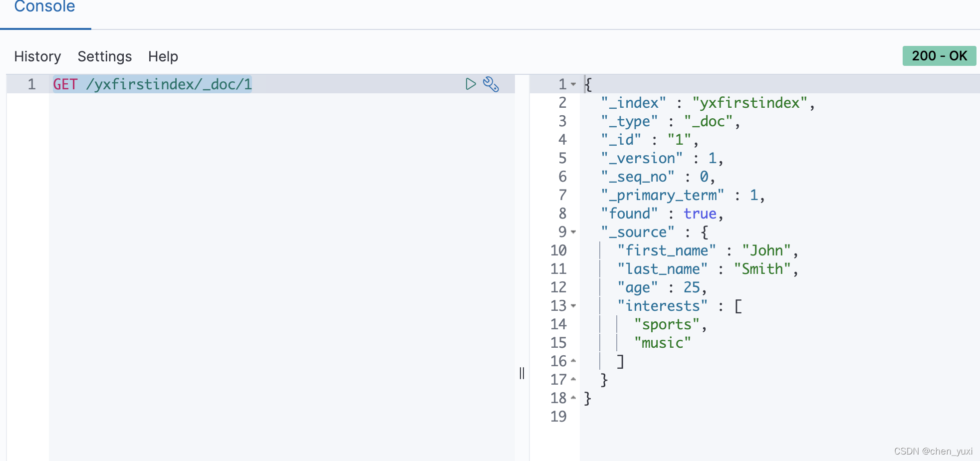Click the 200 - OK status badge

[939, 56]
